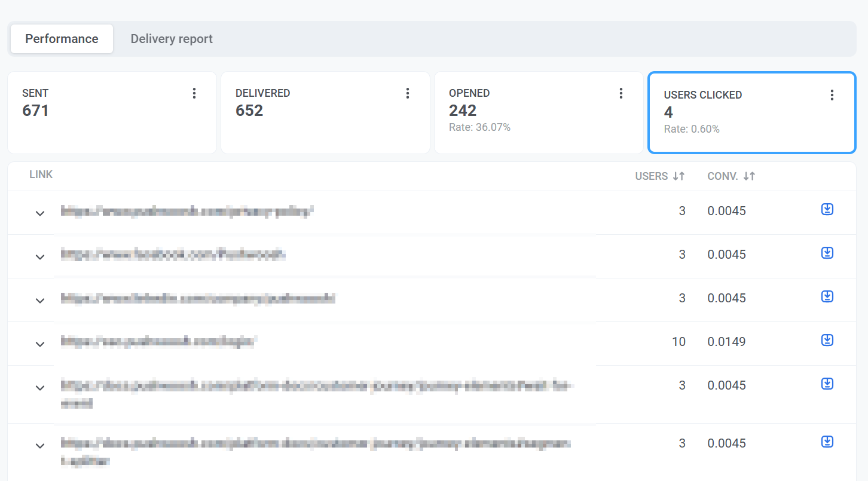Expand the row with 0.0149 conversion
This screenshot has height=481, width=868.
40,344
